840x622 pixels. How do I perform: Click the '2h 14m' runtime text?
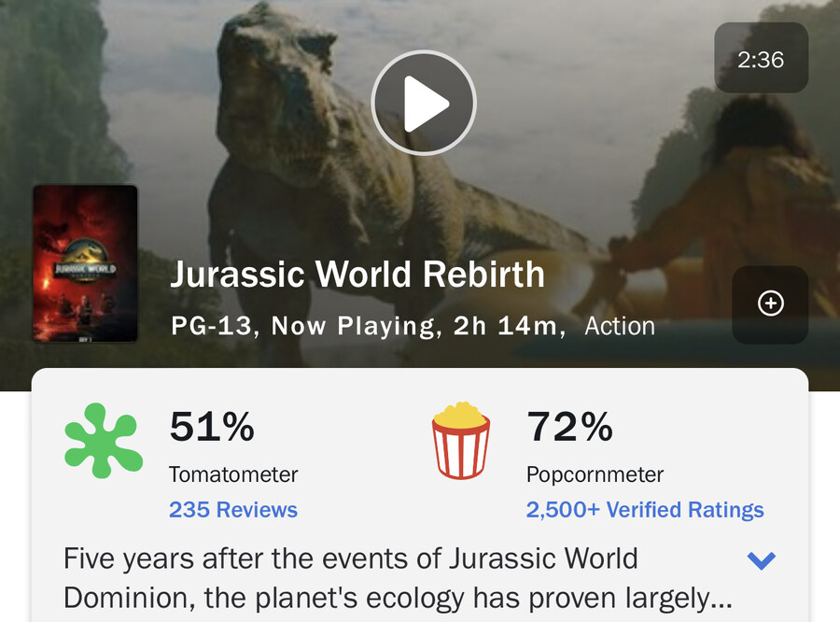pos(505,326)
